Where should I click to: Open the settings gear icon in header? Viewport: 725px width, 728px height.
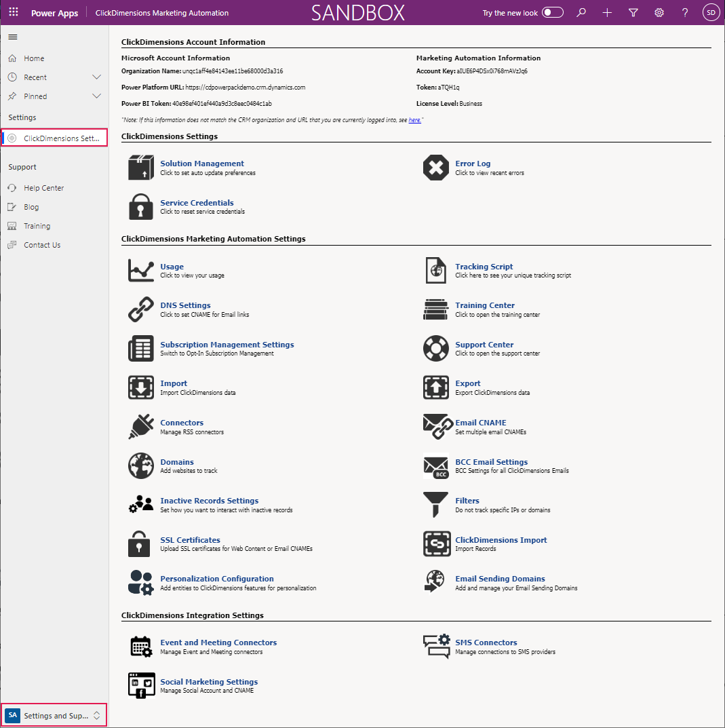659,12
